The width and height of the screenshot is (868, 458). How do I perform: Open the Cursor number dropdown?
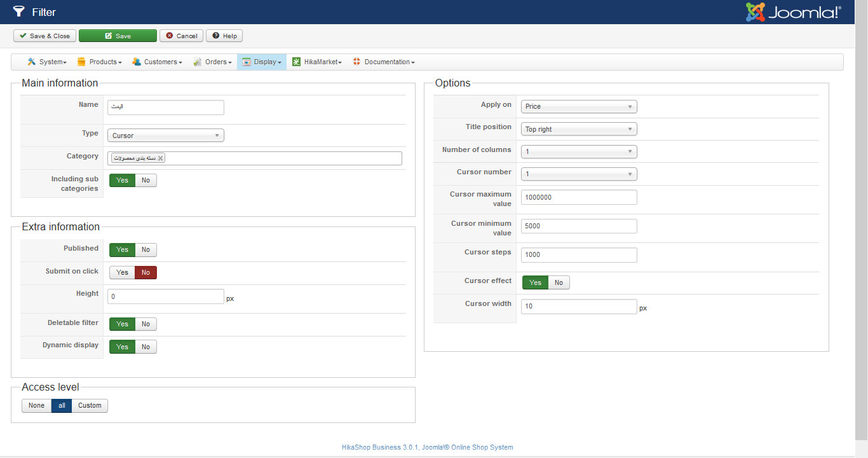click(579, 174)
